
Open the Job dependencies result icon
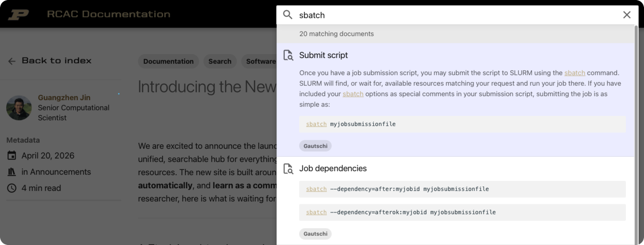click(x=288, y=169)
